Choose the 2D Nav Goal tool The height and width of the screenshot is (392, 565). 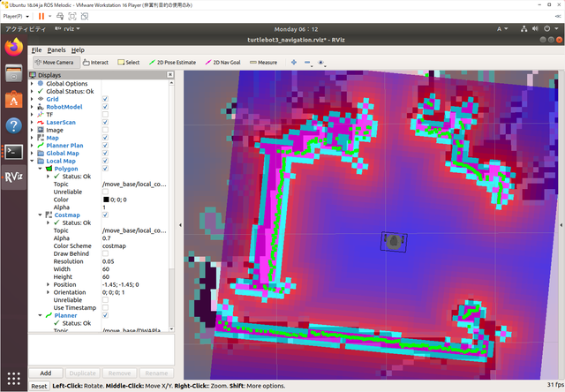pyautogui.click(x=223, y=63)
